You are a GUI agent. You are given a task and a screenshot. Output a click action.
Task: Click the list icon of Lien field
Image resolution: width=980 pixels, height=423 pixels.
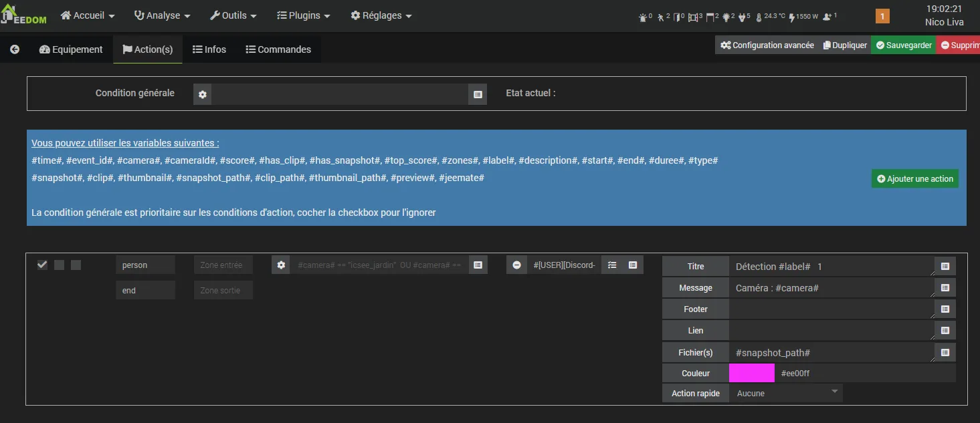945,331
